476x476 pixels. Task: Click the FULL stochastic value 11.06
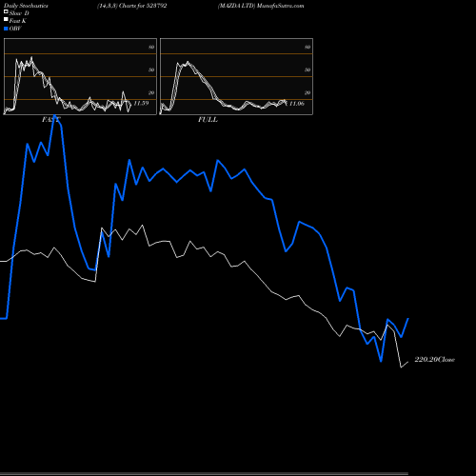coord(297,104)
